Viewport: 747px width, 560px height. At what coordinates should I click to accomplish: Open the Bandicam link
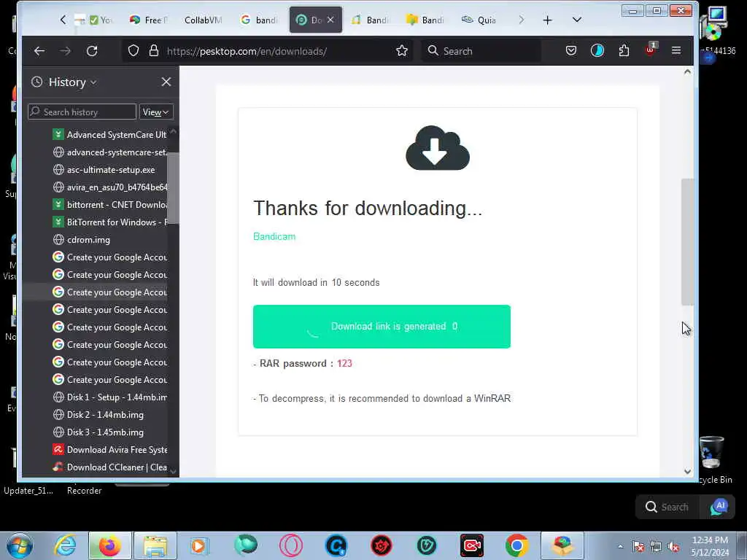pyautogui.click(x=274, y=237)
